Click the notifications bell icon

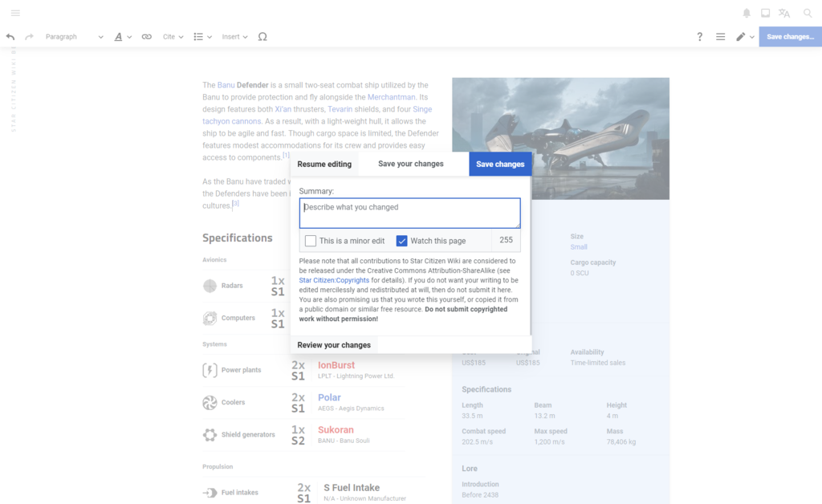tap(747, 13)
